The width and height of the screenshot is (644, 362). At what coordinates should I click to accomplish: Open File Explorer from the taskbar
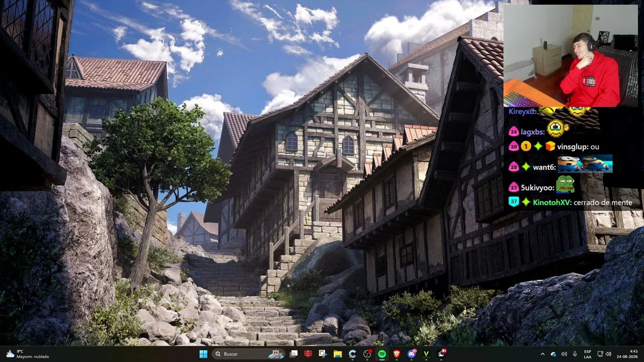pyautogui.click(x=338, y=354)
